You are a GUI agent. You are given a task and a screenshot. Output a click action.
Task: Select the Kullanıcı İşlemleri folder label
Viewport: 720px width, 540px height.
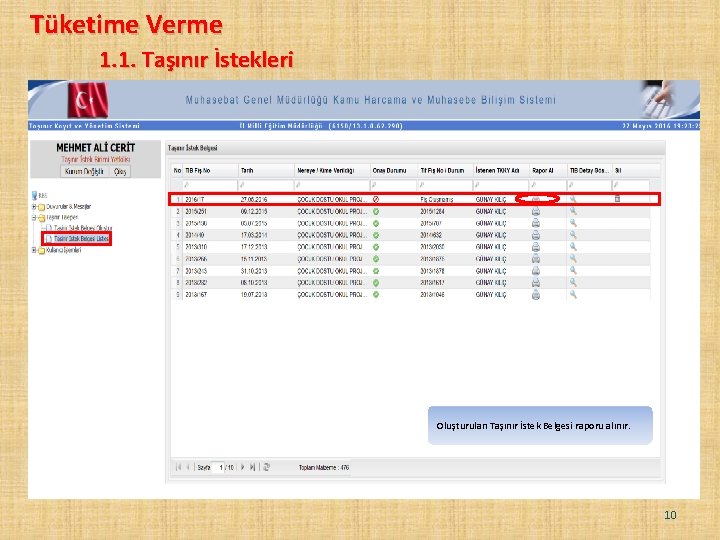click(64, 250)
